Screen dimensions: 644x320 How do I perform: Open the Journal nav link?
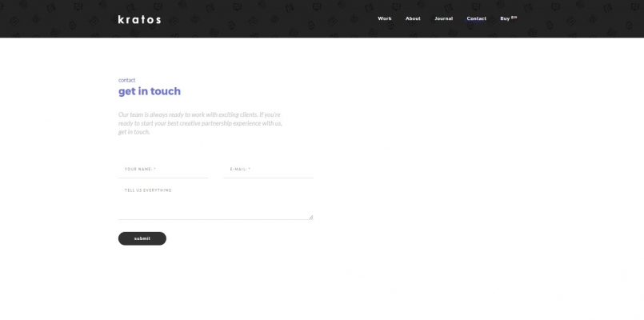[444, 18]
